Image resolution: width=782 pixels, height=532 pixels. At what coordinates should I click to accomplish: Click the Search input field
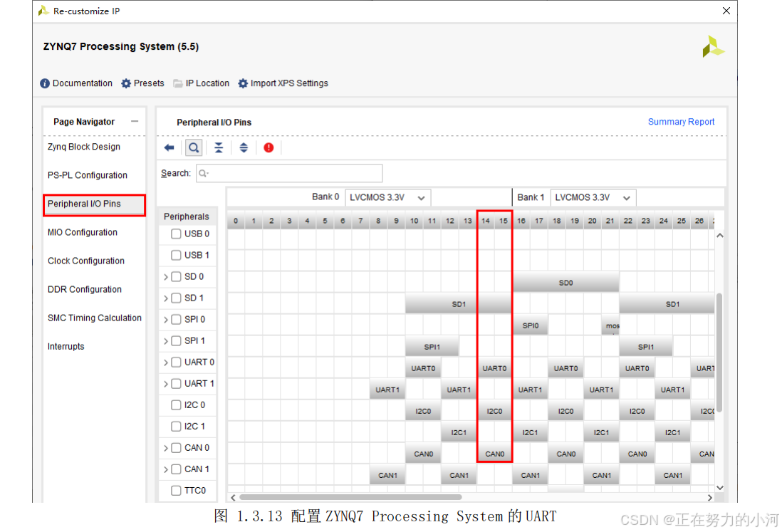coord(289,173)
